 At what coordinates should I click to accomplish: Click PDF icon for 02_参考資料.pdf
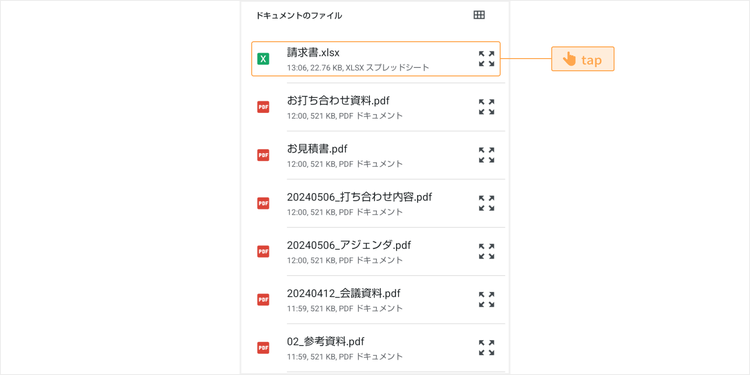pos(263,348)
